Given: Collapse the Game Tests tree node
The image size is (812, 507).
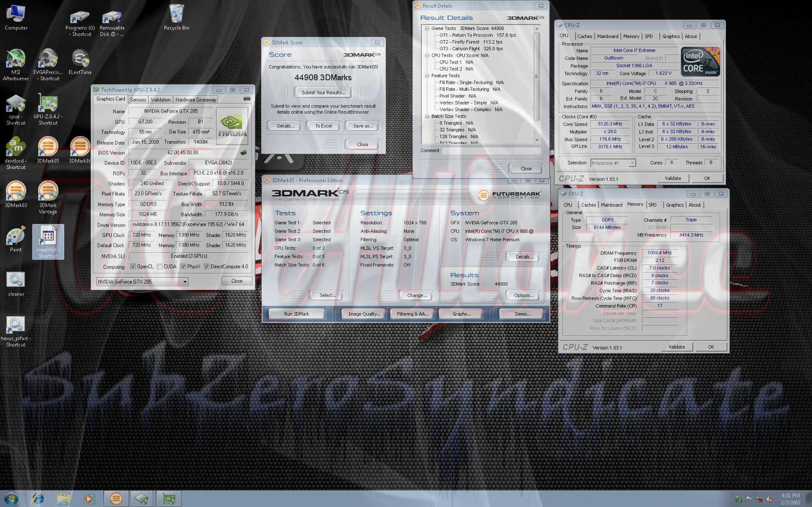Looking at the screenshot, I should coord(427,28).
